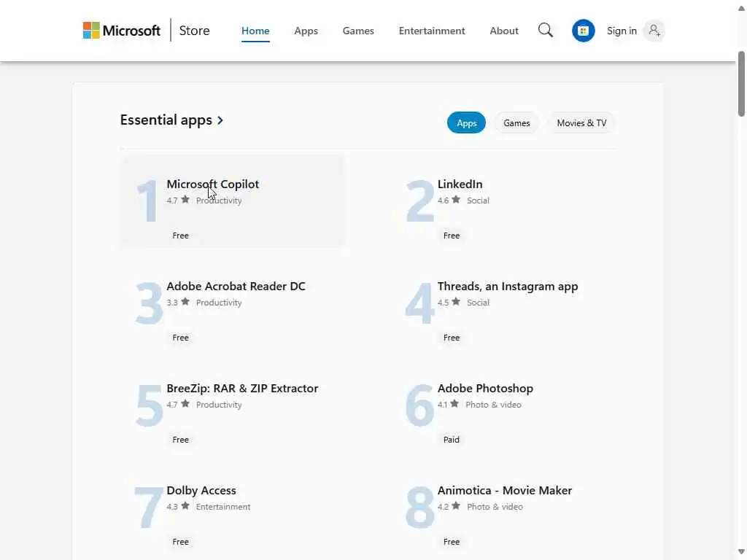Click the Store home link in the header
This screenshot has width=747, height=560.
pos(194,31)
